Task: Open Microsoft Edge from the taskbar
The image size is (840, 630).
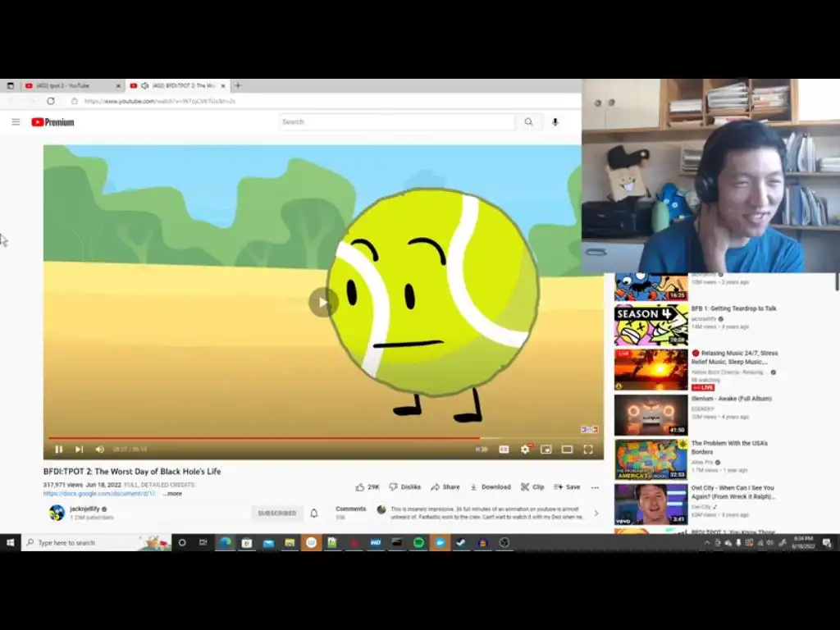Action: point(226,543)
